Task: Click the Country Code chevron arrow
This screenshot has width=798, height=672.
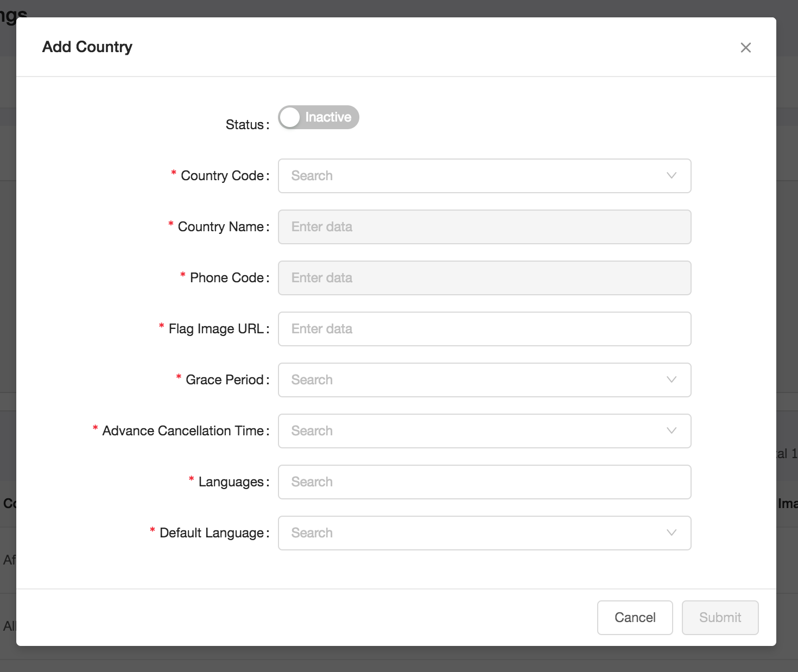Action: tap(672, 176)
